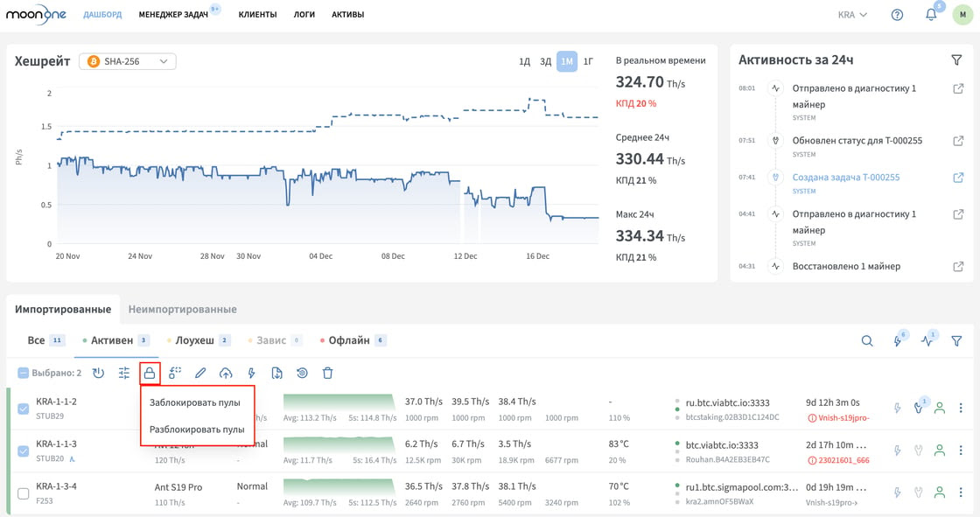Open the help question mark icon
The width and height of the screenshot is (980, 517).
tap(897, 14)
